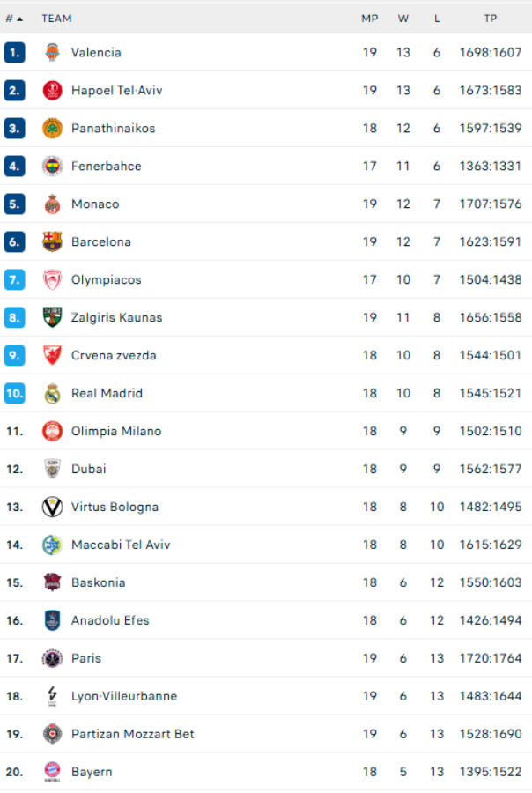This screenshot has width=532, height=793.
Task: Sort the table by the MP column
Action: click(370, 18)
